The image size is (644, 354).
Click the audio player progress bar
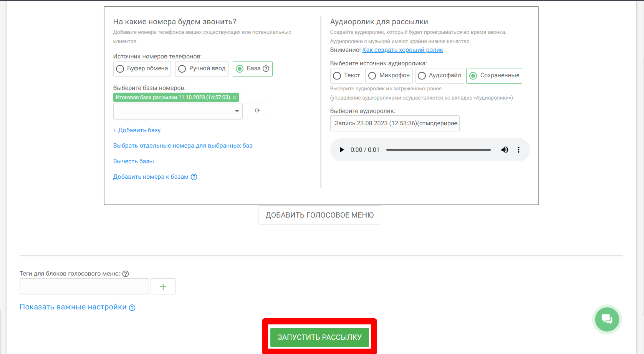pos(439,150)
